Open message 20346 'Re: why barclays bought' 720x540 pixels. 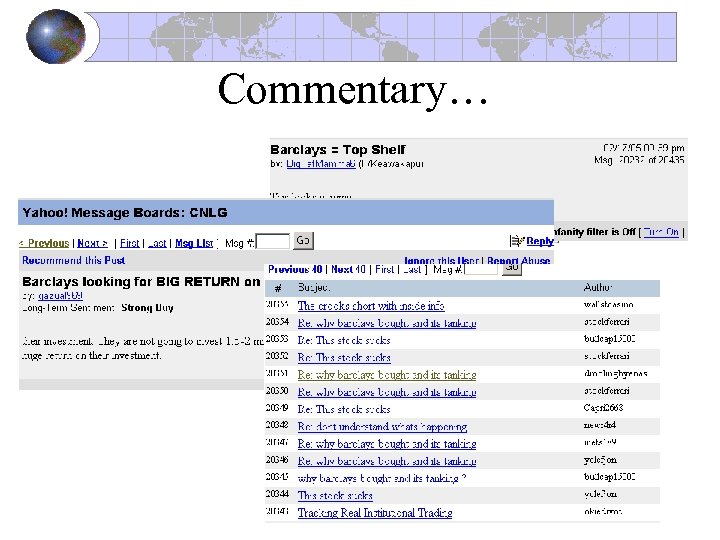387,461
